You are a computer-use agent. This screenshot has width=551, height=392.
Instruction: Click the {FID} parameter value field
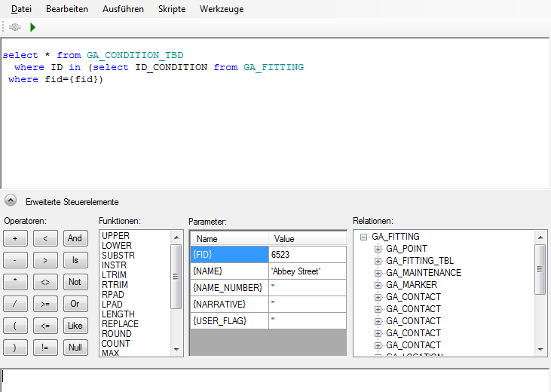click(307, 255)
